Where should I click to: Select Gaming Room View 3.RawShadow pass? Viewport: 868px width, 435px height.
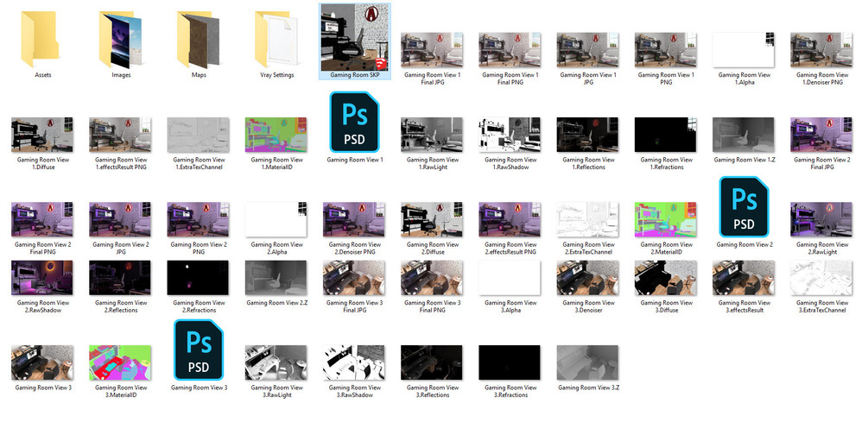click(x=355, y=363)
